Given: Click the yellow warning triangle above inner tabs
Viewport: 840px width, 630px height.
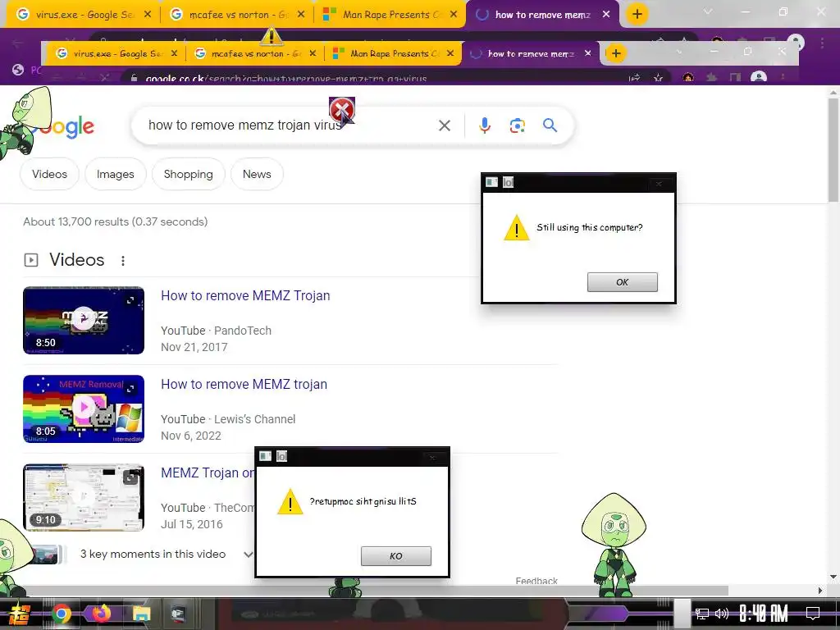Looking at the screenshot, I should point(271,36).
